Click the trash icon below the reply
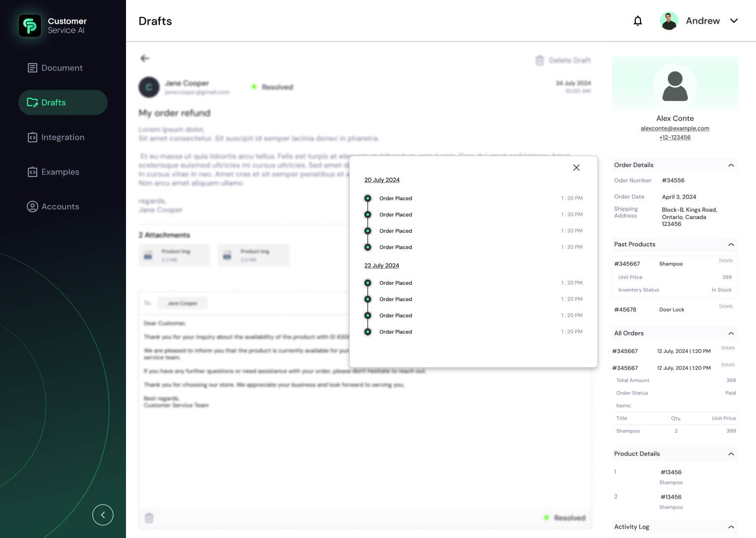Screen dimensions: 756x538 coord(149,518)
